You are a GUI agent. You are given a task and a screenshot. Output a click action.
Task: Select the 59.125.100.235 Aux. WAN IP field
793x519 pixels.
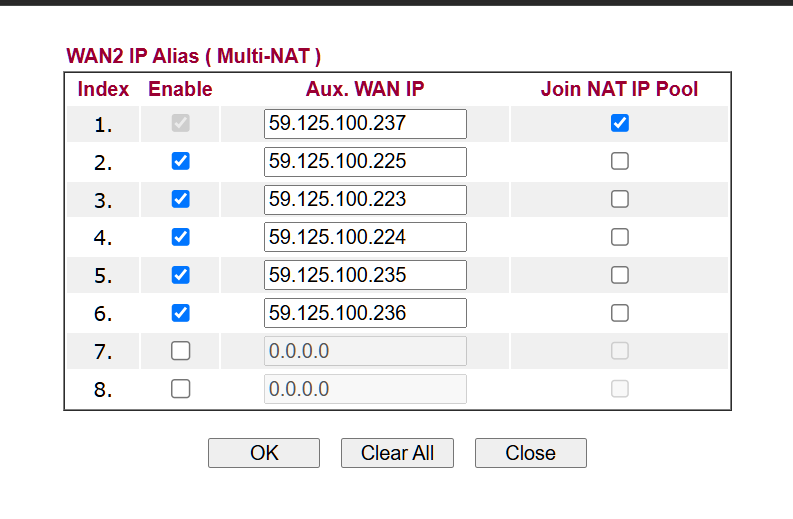[365, 276]
